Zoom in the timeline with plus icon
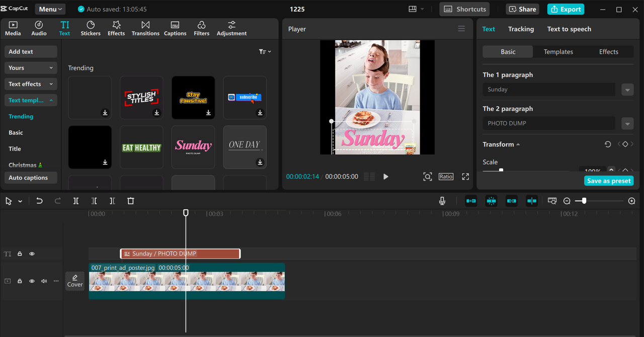This screenshot has width=644, height=337. (632, 201)
